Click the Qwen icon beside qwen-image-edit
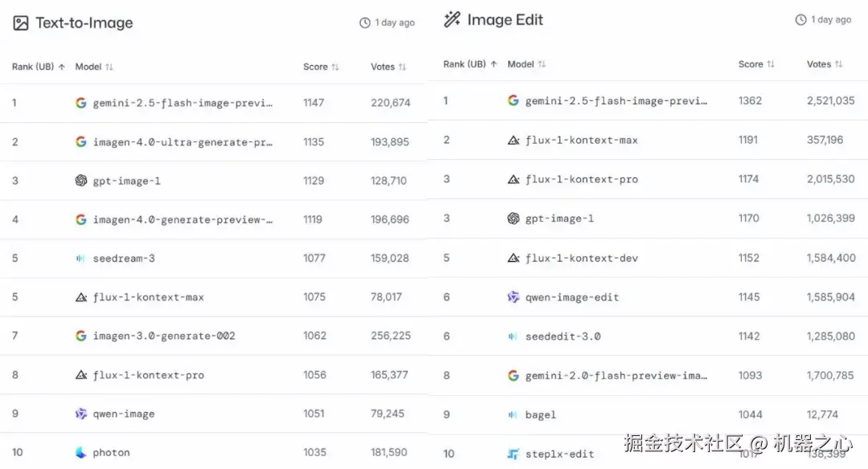Viewport: 868px width, 469px height. pyautogui.click(x=514, y=297)
